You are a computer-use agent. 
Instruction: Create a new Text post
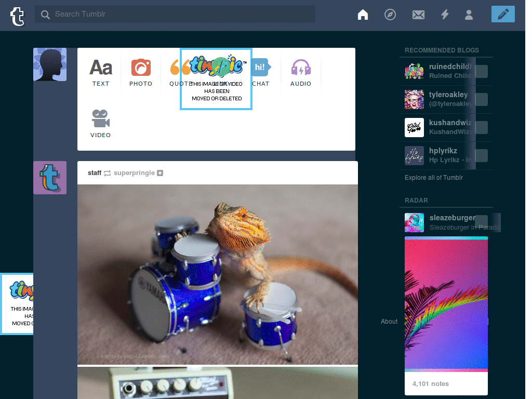pos(101,72)
